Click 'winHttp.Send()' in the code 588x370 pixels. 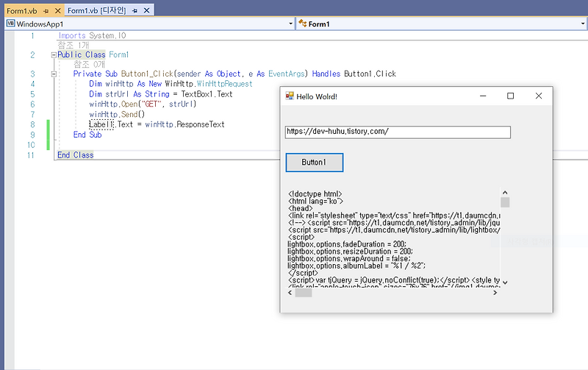(117, 114)
